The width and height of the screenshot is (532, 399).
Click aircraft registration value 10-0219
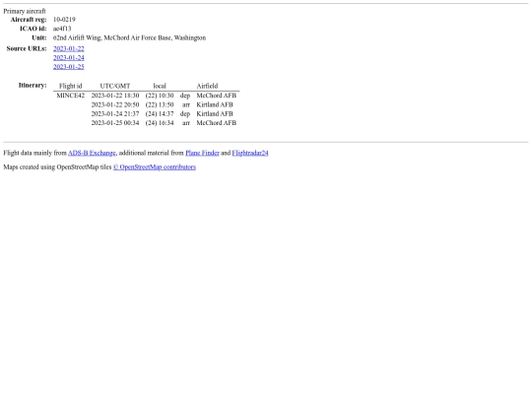click(x=64, y=20)
